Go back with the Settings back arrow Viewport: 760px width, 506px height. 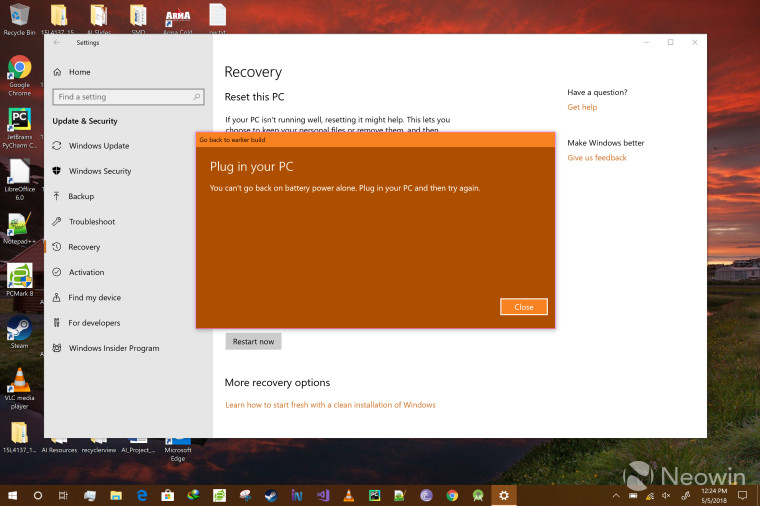point(57,43)
